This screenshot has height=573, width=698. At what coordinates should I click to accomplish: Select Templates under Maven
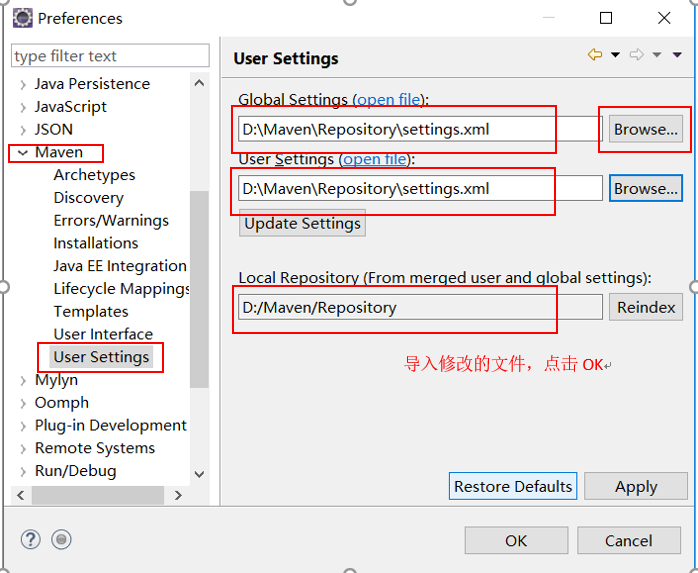click(x=91, y=312)
